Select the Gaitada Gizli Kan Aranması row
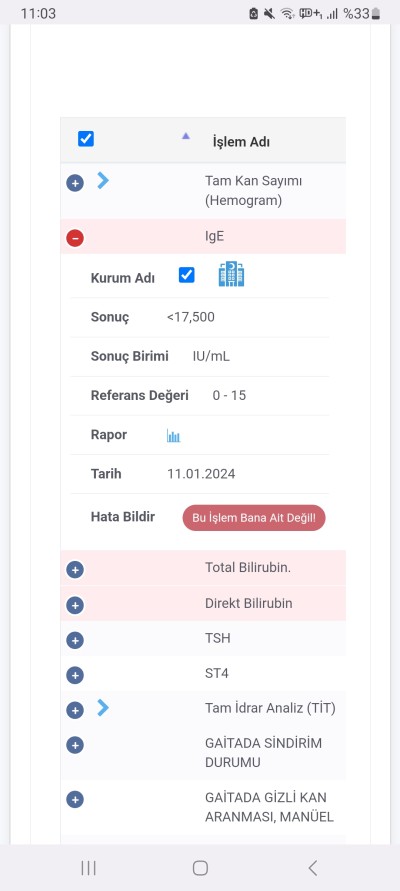 [203, 807]
